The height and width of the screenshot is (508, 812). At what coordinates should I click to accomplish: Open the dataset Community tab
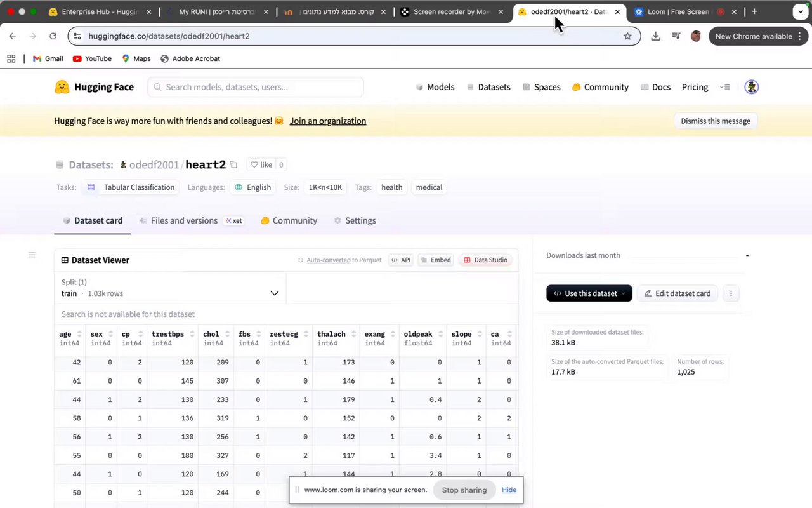(x=289, y=220)
